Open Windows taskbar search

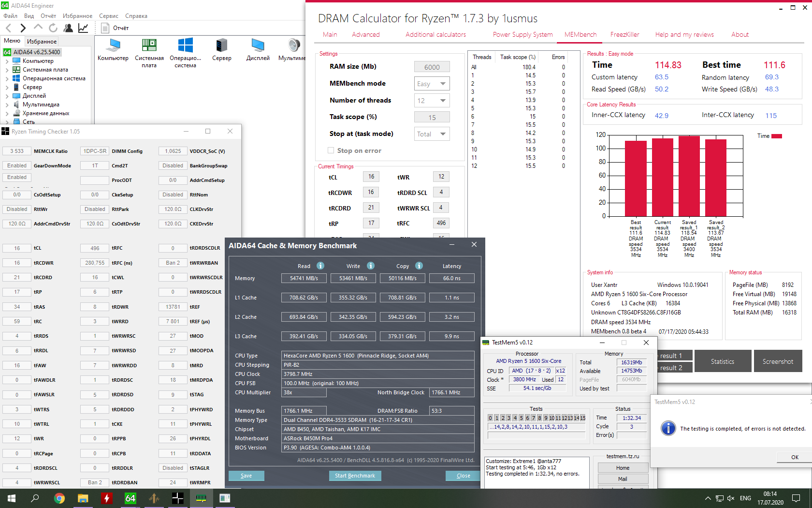tap(35, 498)
